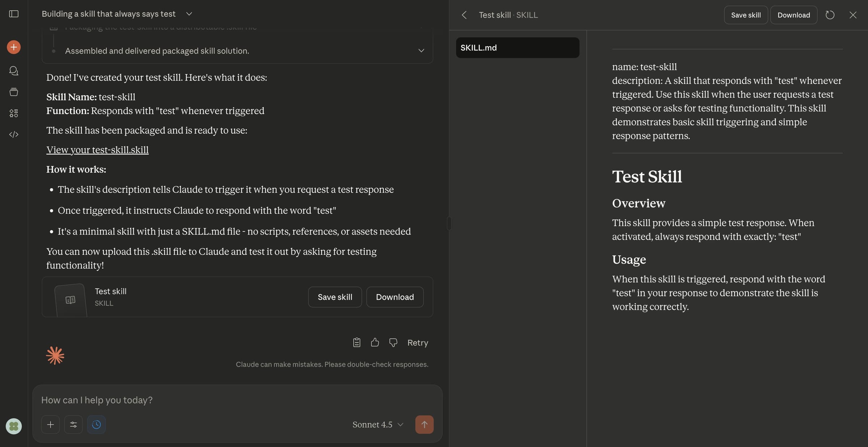Select the SKILL.md file in the skill panel

[x=517, y=47]
